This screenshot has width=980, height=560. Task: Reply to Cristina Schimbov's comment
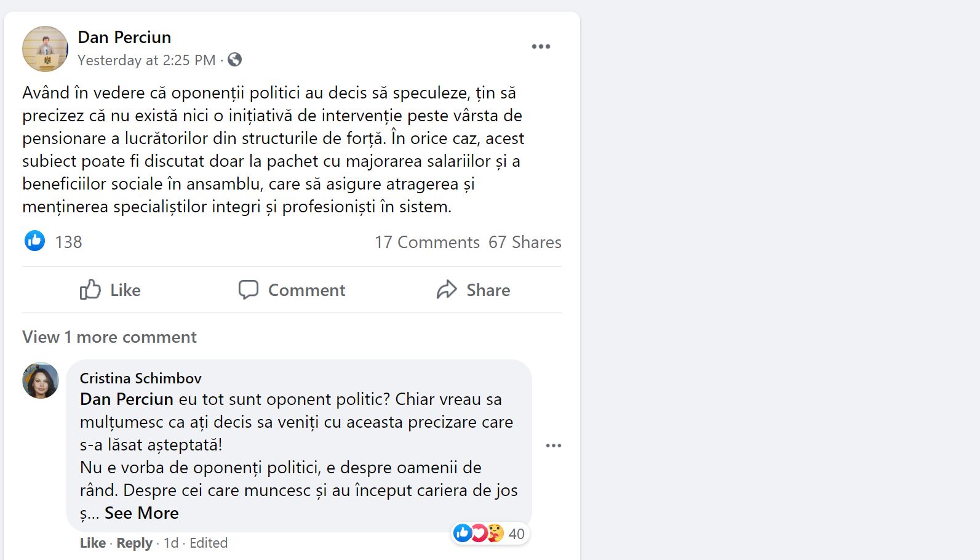pos(134,543)
